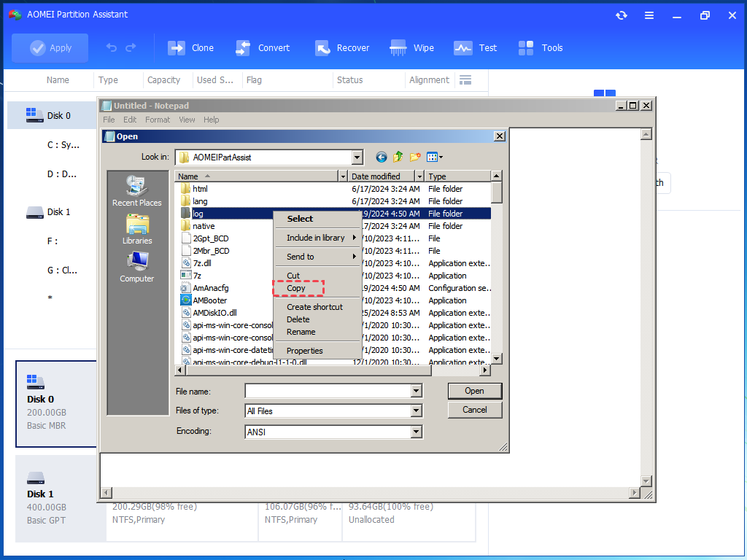Click the Cancel button in dialog

(474, 410)
